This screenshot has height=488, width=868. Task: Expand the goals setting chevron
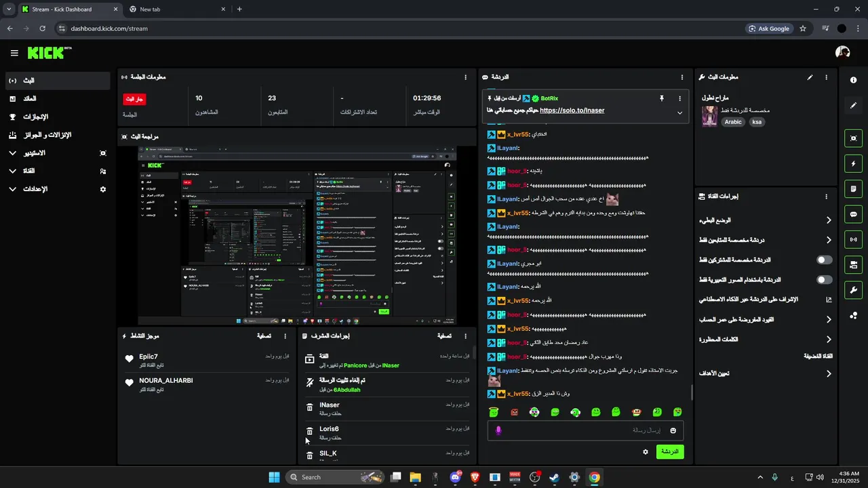[829, 373]
